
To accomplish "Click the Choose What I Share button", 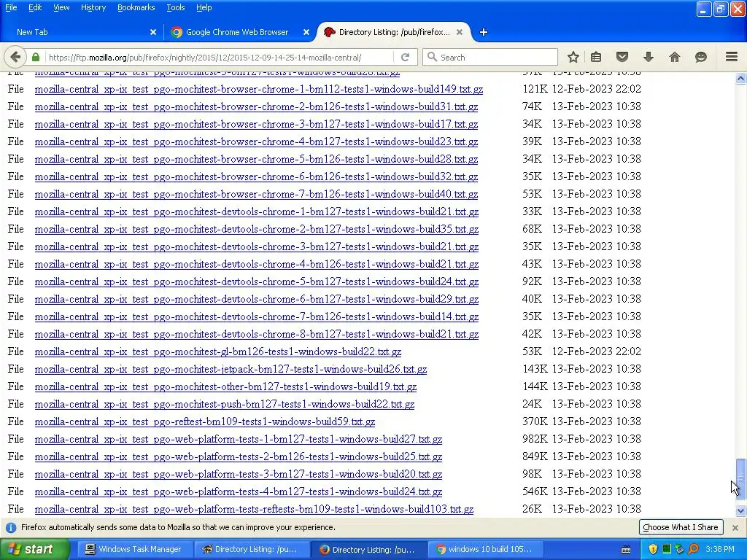I will point(681,527).
